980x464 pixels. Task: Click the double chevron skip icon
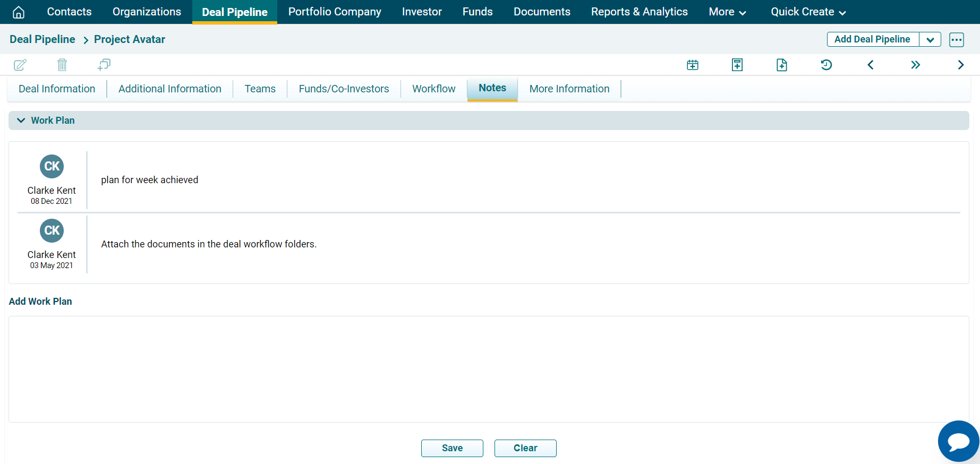[x=915, y=65]
